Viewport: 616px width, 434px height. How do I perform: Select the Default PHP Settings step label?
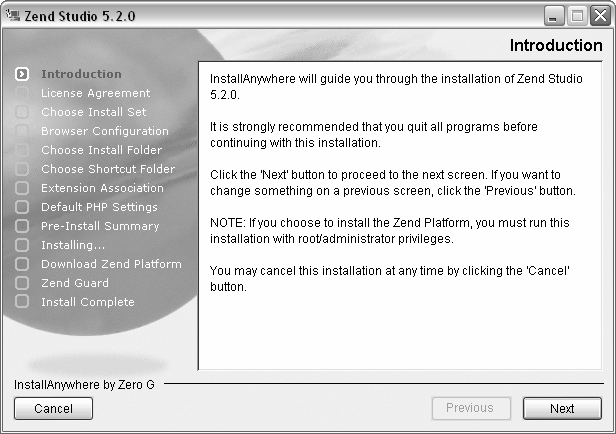(x=99, y=207)
